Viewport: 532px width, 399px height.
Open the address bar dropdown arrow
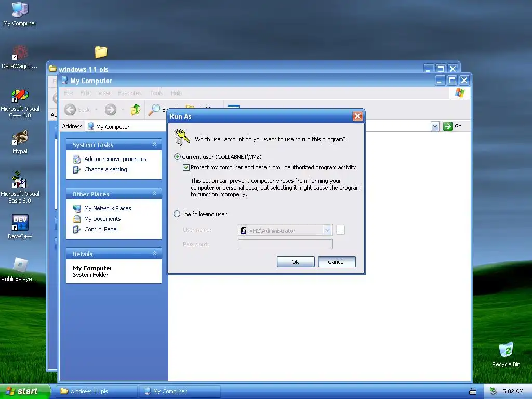click(435, 127)
